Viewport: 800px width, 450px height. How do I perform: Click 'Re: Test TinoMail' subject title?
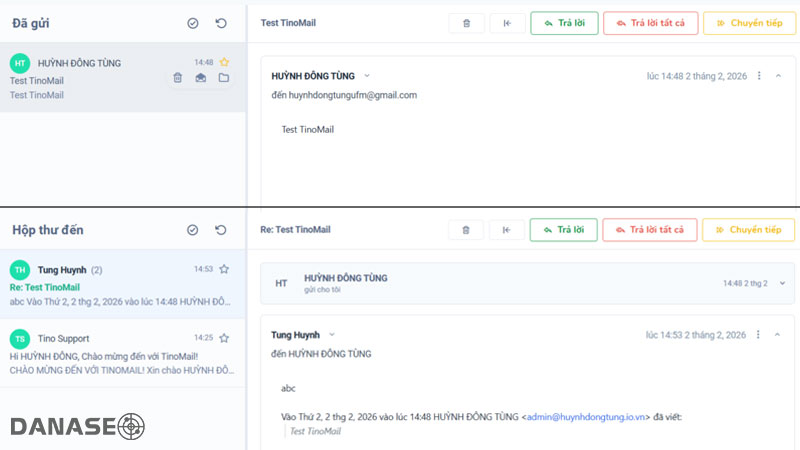[x=295, y=230]
